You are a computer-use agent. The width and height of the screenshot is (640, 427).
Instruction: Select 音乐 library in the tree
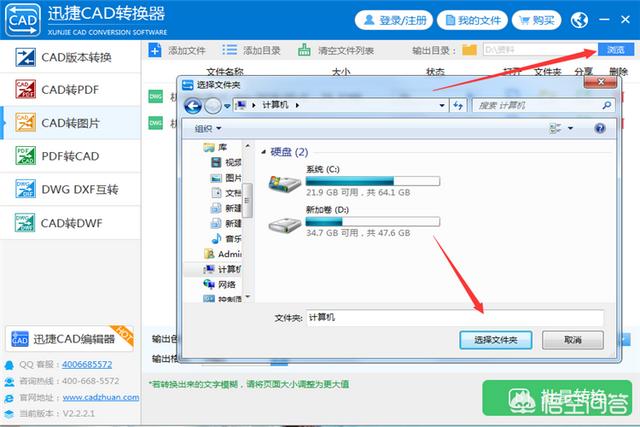tap(226, 238)
